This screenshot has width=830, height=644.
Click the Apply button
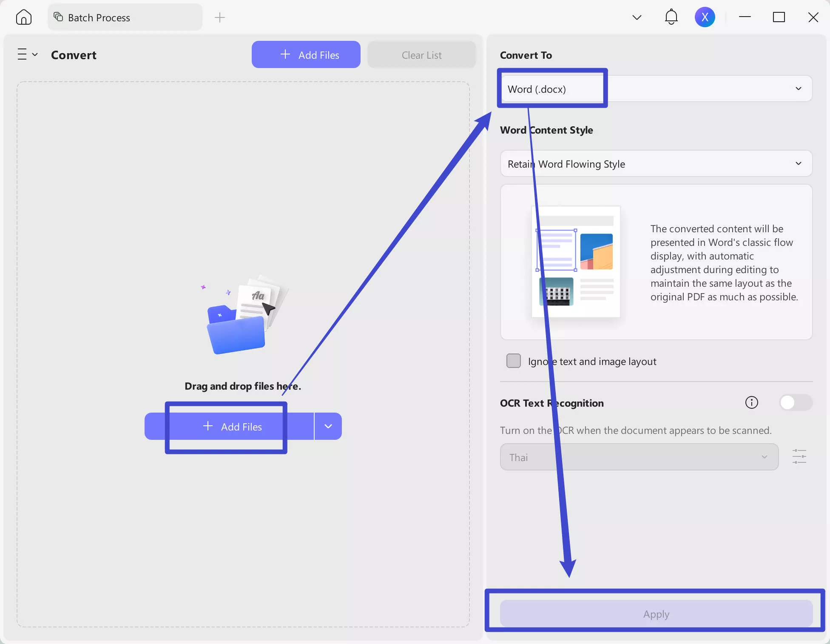tap(655, 614)
